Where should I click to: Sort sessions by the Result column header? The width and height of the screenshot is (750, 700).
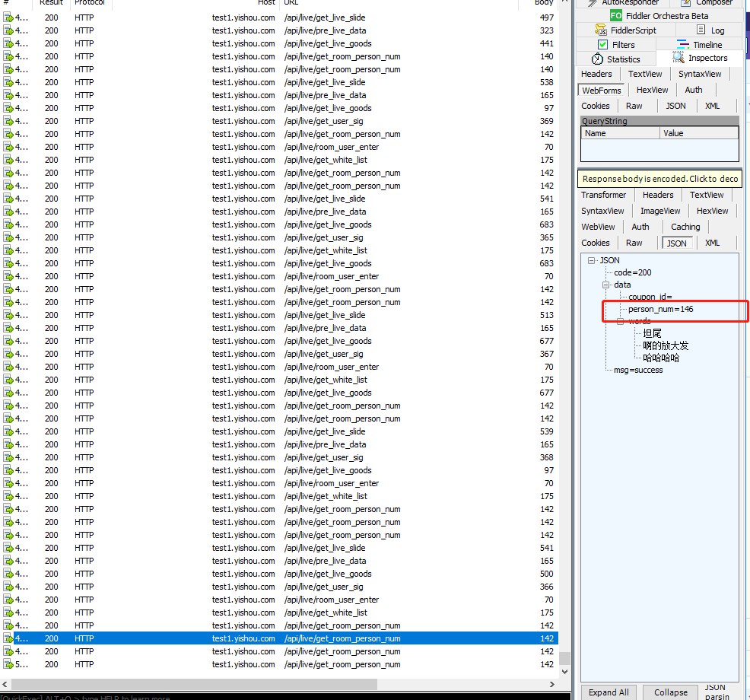[51, 2]
